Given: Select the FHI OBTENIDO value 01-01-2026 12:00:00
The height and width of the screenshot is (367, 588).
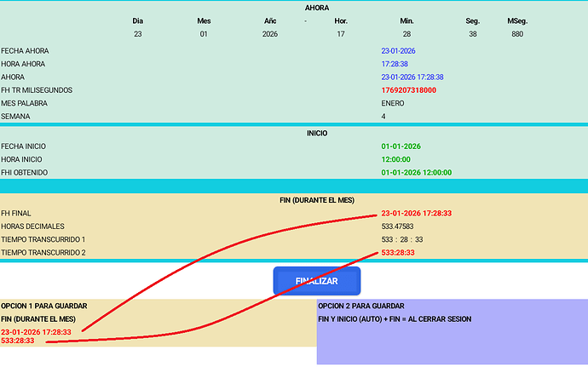Looking at the screenshot, I should tap(416, 173).
